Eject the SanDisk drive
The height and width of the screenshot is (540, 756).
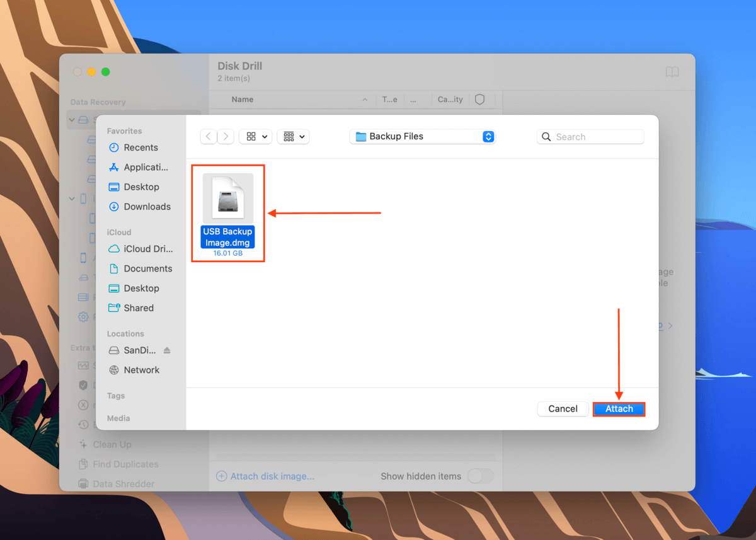[x=167, y=350]
